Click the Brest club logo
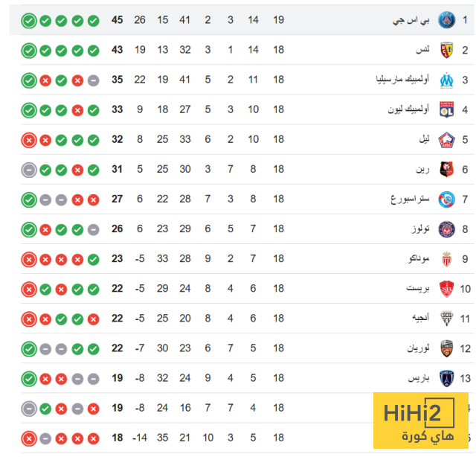 pyautogui.click(x=447, y=289)
